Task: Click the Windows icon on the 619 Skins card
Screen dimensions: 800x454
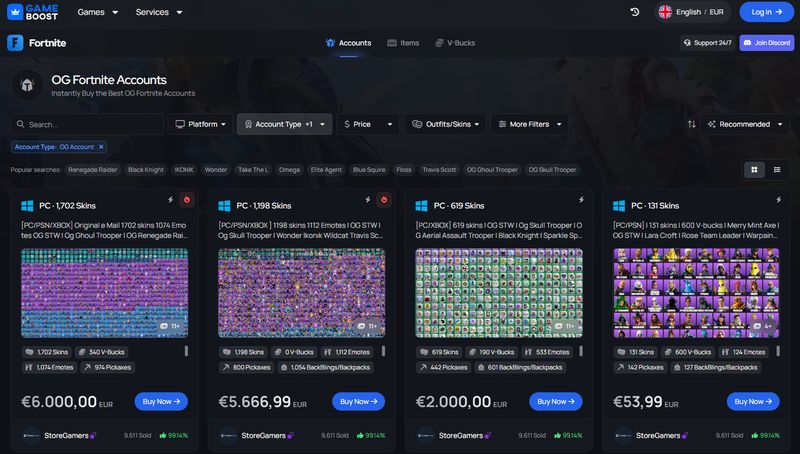Action: point(421,206)
